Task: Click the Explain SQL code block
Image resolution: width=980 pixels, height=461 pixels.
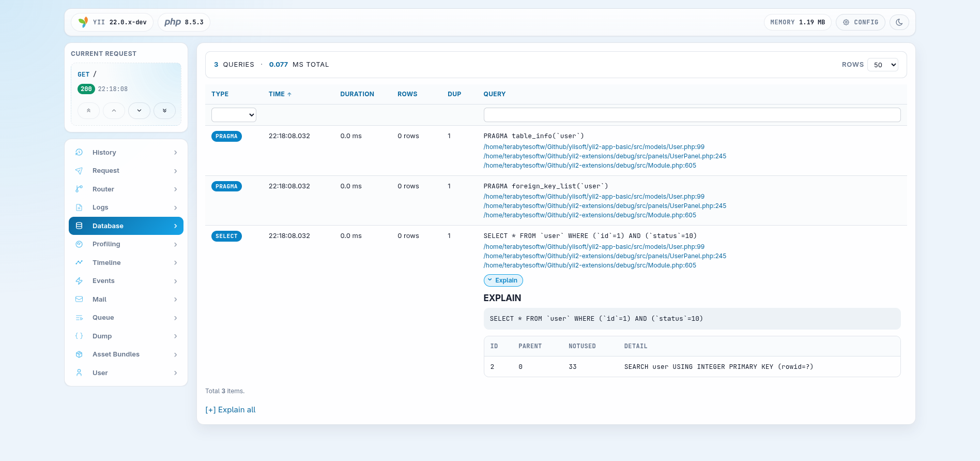Action: tap(692, 319)
